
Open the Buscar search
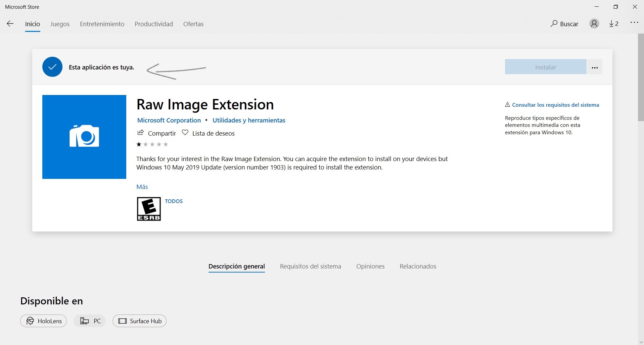click(x=564, y=24)
